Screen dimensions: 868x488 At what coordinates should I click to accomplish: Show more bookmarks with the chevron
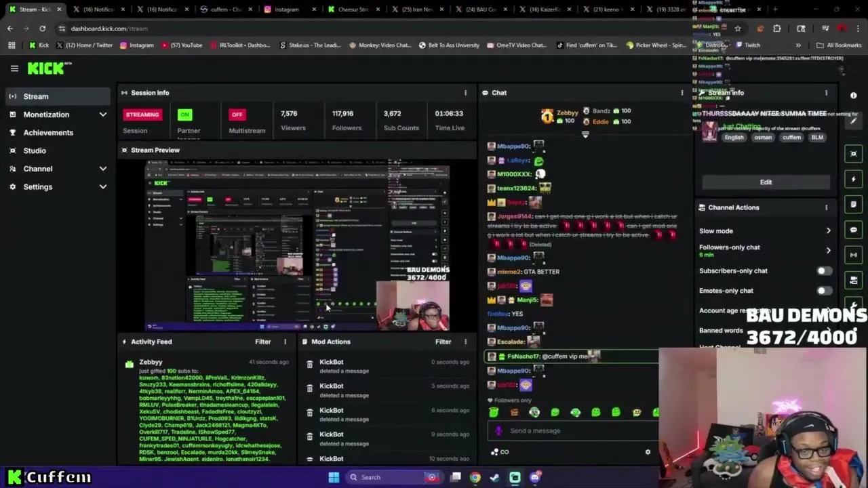point(798,45)
